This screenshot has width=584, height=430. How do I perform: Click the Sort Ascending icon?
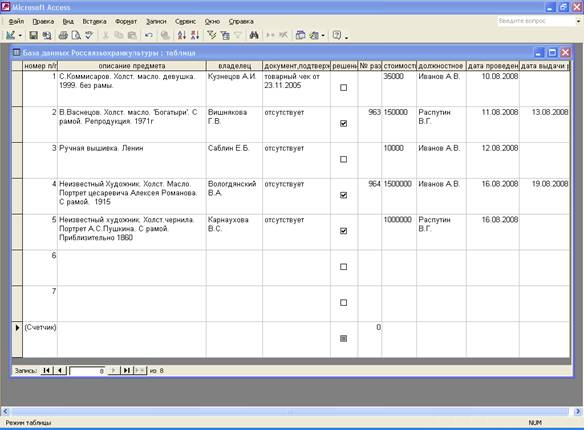click(182, 35)
